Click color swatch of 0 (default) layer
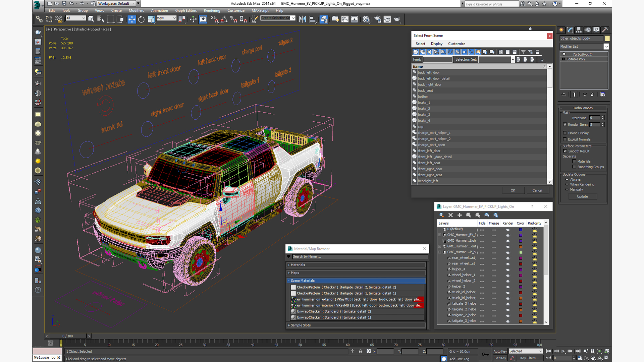This screenshot has height=362, width=644. [x=521, y=230]
